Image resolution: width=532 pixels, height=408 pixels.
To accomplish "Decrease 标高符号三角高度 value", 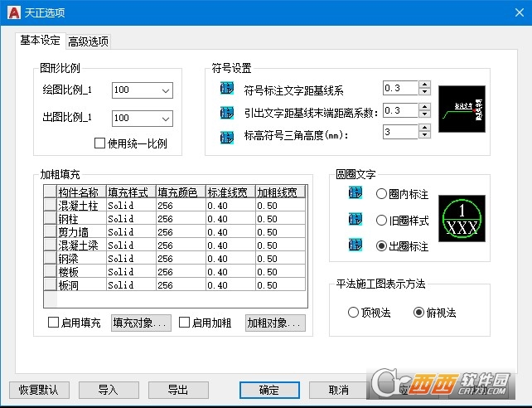I will click(424, 135).
